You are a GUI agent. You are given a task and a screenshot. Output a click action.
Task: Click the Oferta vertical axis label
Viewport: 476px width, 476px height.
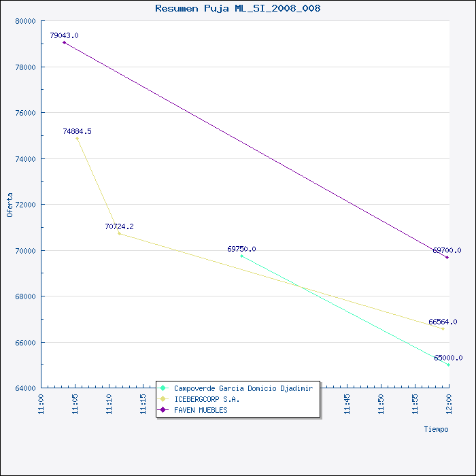[10, 205]
